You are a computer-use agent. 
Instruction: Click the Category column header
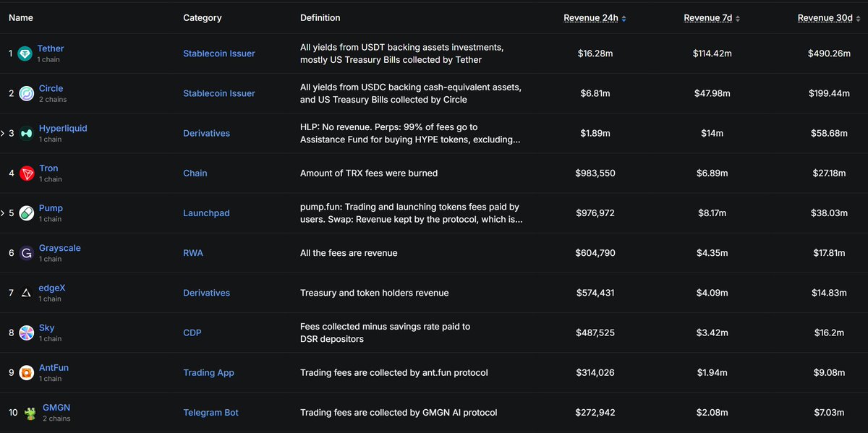[x=203, y=18]
